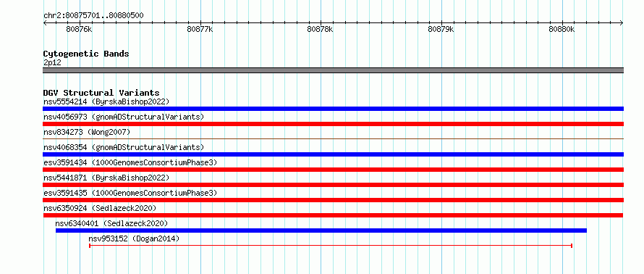The image size is (644, 274).
Task: Click the 80877k ruler tick label
Action: (200, 29)
